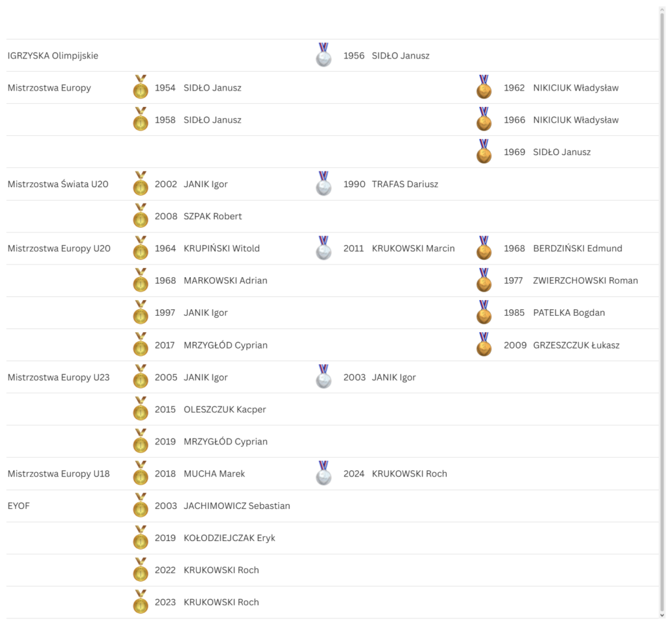The height and width of the screenshot is (625, 672).
Task: Click the name KOŁODZIEJCZAK Eryk
Action: click(229, 538)
